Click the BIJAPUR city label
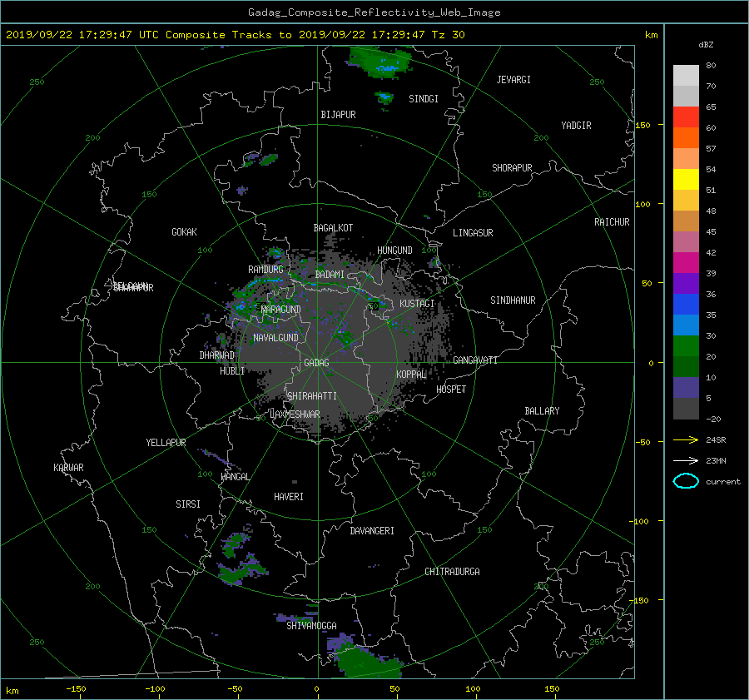 (338, 115)
